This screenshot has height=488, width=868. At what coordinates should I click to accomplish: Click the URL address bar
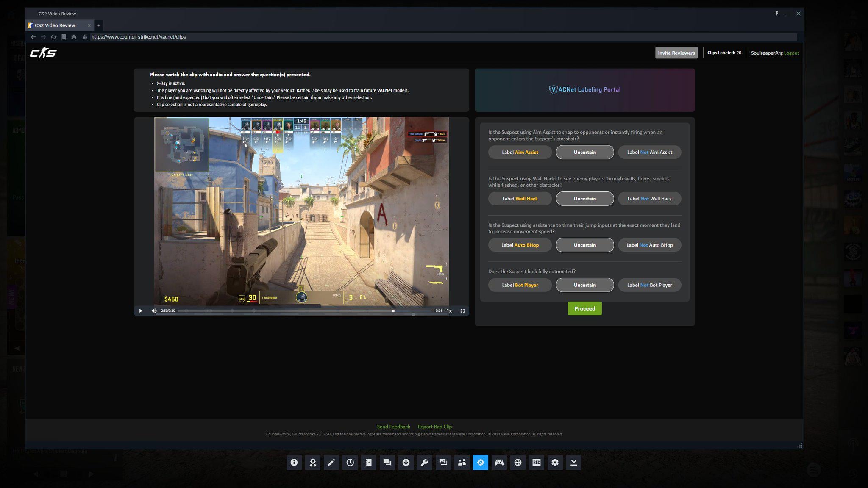[x=443, y=37]
